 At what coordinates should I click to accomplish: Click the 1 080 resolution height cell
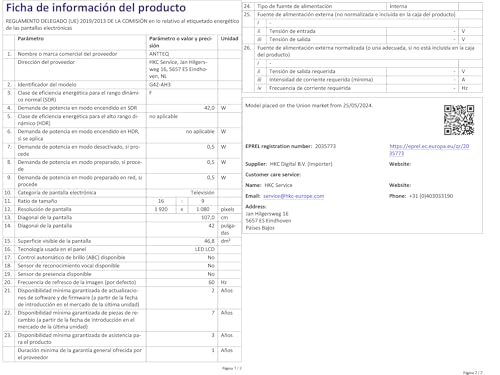point(203,209)
